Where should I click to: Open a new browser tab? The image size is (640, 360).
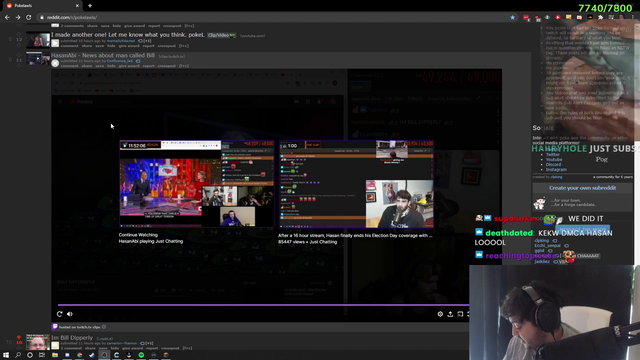pos(90,6)
